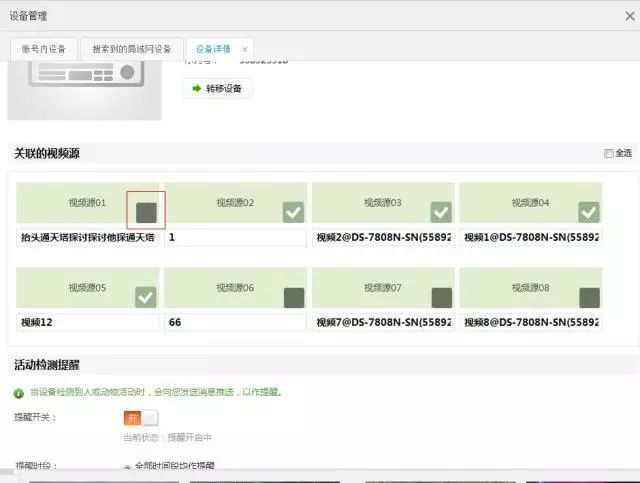Viewport: 640px width, 483px height.
Task: Uncheck the 视频源03 tile checkmark
Action: [441, 211]
